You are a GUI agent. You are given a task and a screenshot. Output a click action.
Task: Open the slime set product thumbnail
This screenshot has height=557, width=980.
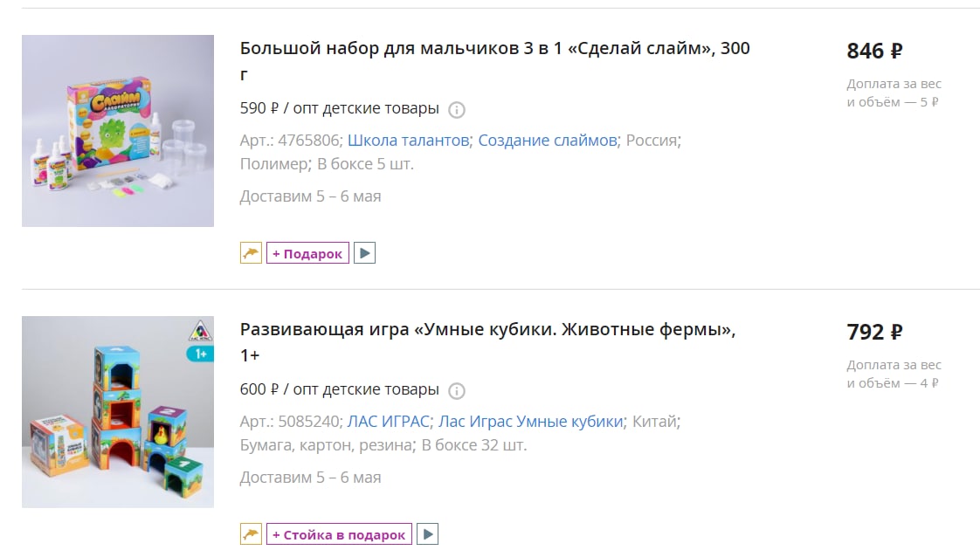coord(118,130)
